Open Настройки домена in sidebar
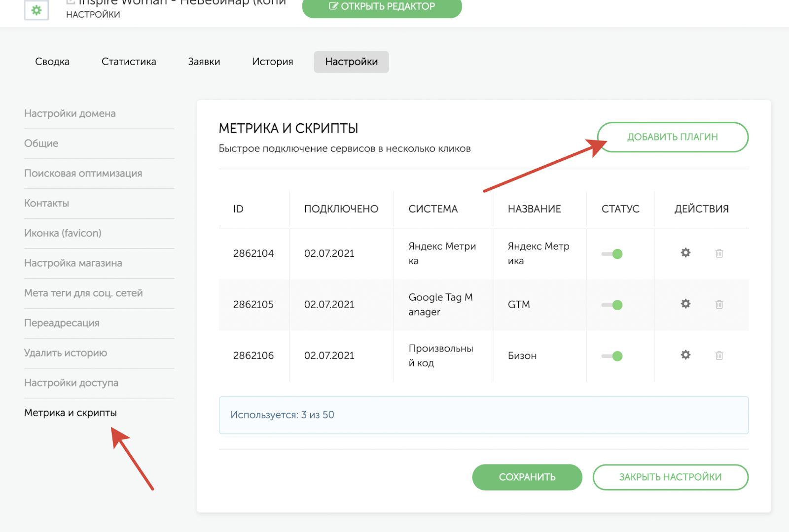This screenshot has width=789, height=532. click(x=70, y=113)
